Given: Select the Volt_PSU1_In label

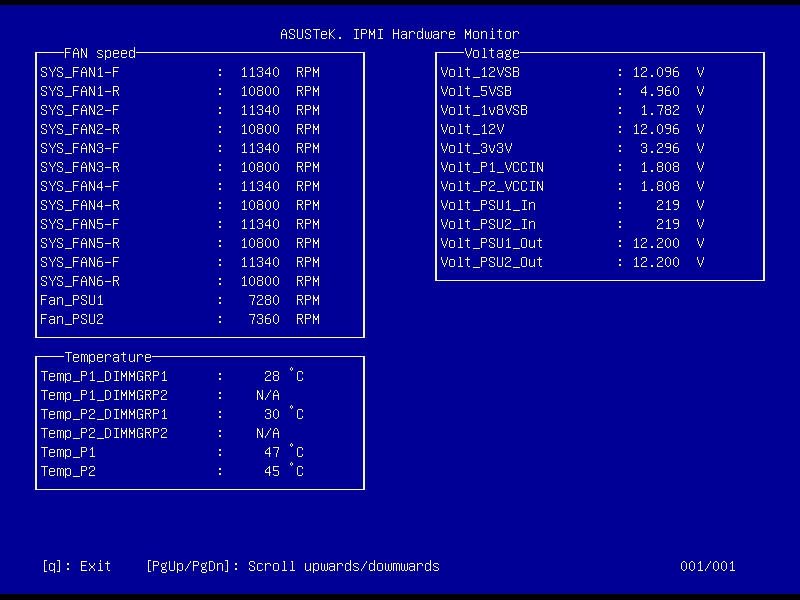Looking at the screenshot, I should tap(488, 205).
